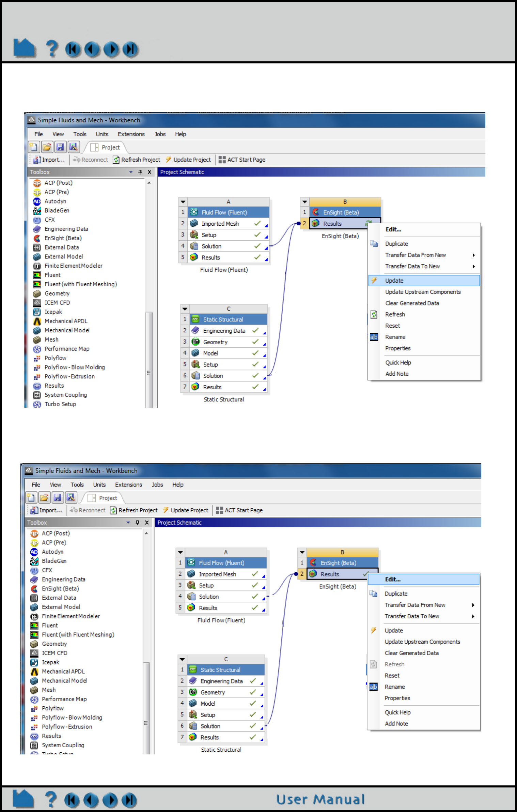Click Refresh Project in the first screenshot
Image resolution: width=517 pixels, height=812 pixels.
tap(137, 160)
